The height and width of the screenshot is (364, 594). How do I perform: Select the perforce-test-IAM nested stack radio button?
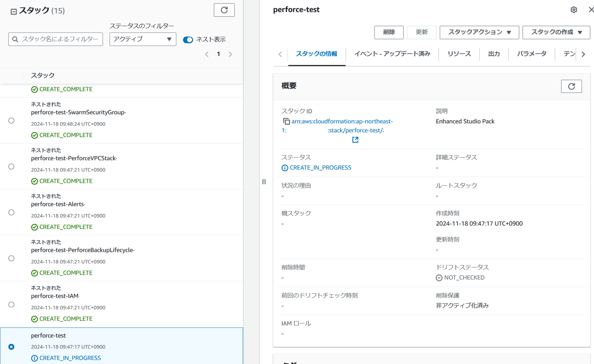[x=12, y=304]
